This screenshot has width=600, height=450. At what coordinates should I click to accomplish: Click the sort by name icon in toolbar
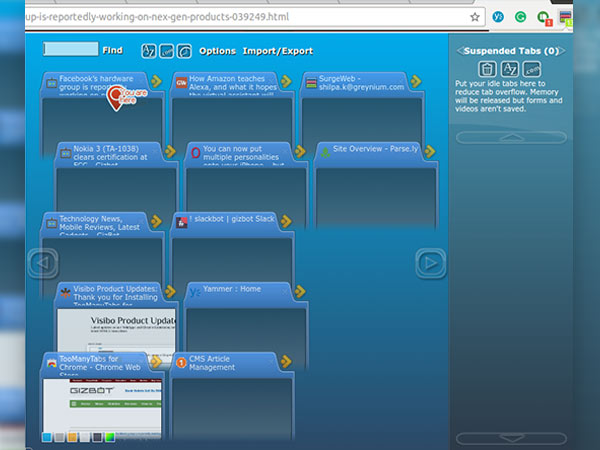[149, 51]
